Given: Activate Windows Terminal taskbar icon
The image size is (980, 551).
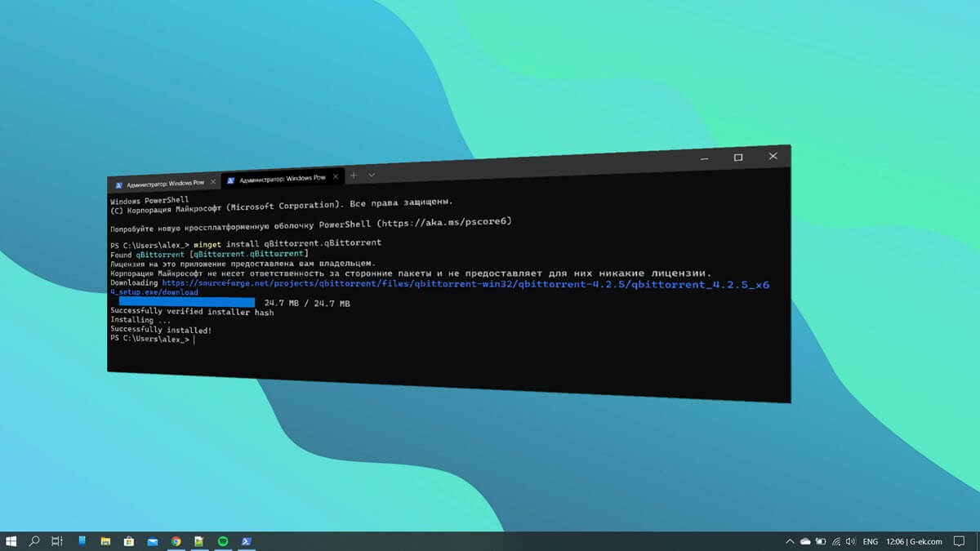Looking at the screenshot, I should [247, 541].
